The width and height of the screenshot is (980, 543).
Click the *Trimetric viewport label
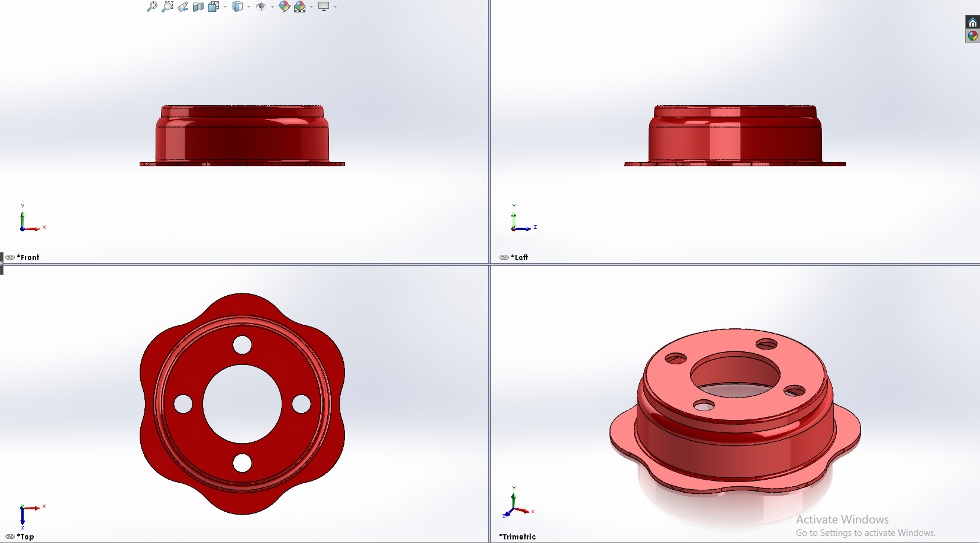(x=517, y=536)
